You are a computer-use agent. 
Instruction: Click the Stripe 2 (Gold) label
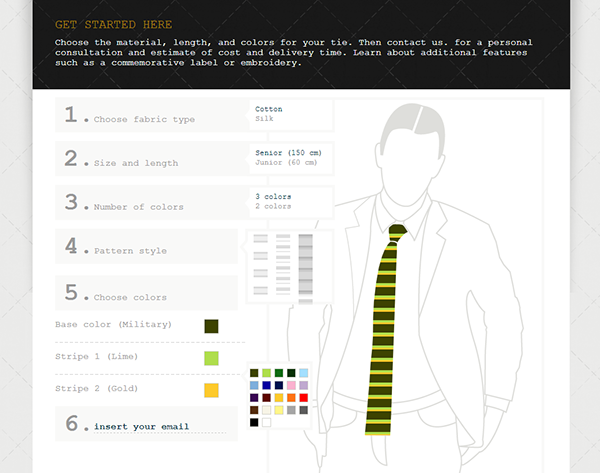pyautogui.click(x=96, y=388)
